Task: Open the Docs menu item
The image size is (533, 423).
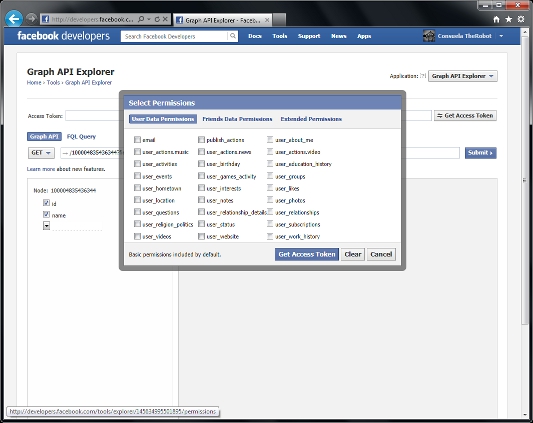Action: [255, 36]
